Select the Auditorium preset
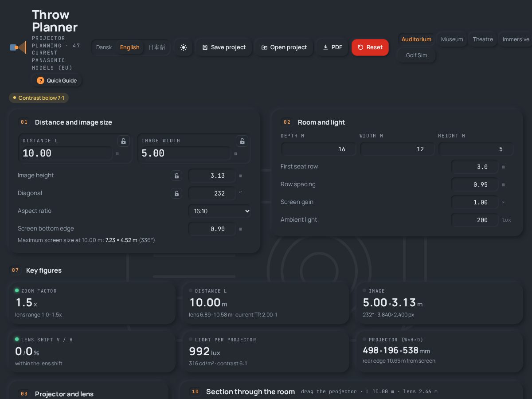This screenshot has width=532, height=399. pyautogui.click(x=416, y=39)
